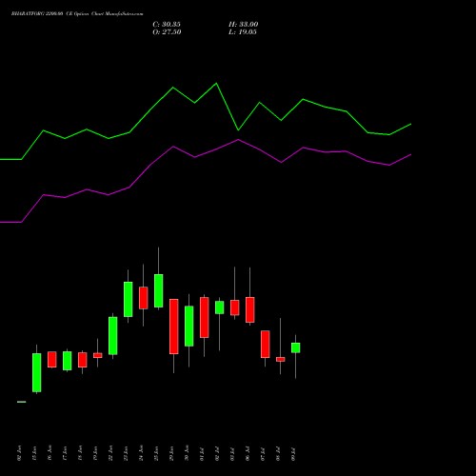
Task: Click the flat green dash candle for 02 Jun
Action: pos(22,402)
